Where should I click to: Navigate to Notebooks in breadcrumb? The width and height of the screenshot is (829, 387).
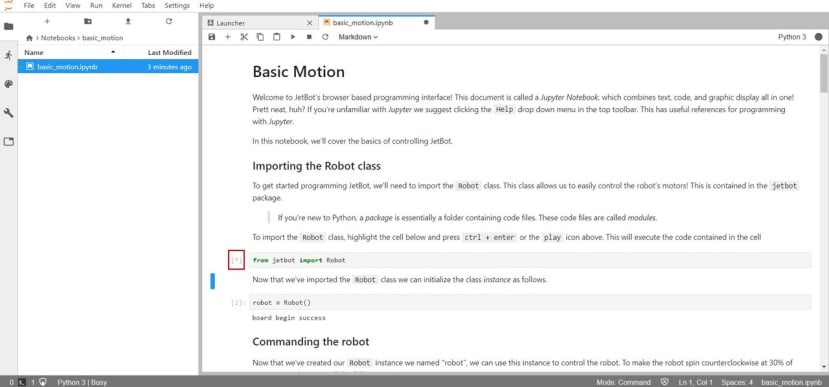[x=58, y=38]
